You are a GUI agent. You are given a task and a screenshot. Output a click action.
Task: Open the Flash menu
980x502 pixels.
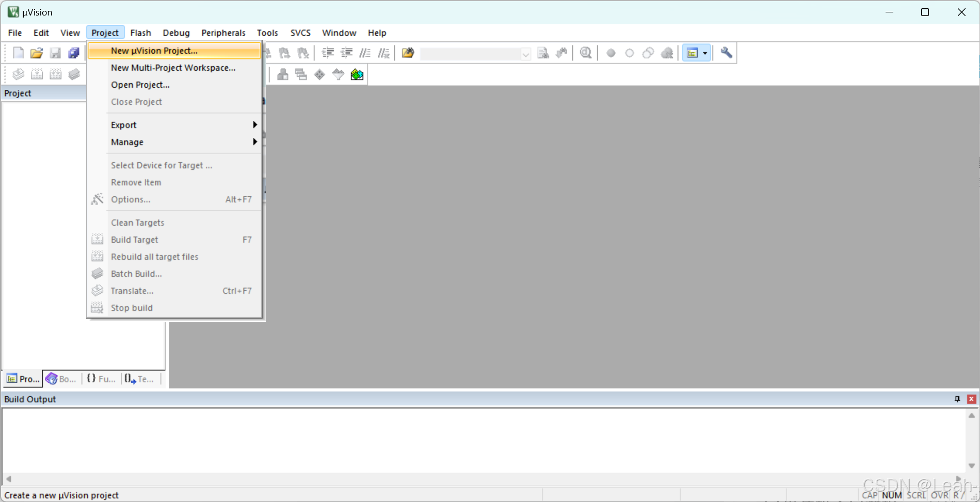140,33
